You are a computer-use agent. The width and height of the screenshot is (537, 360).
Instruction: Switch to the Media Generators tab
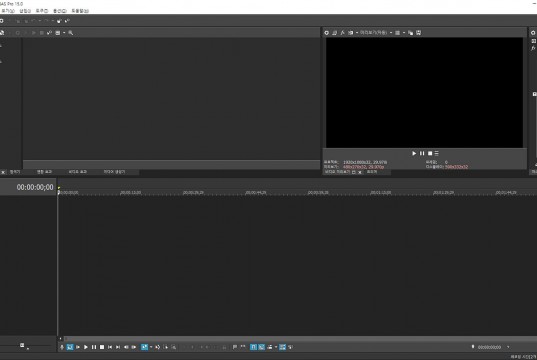pyautogui.click(x=114, y=172)
